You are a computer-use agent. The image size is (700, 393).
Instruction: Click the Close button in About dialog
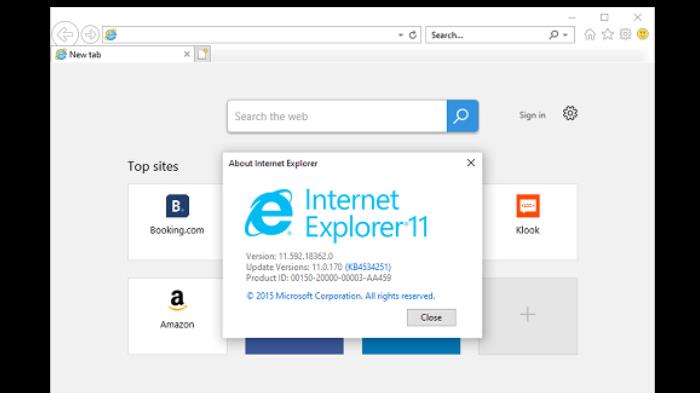431,318
